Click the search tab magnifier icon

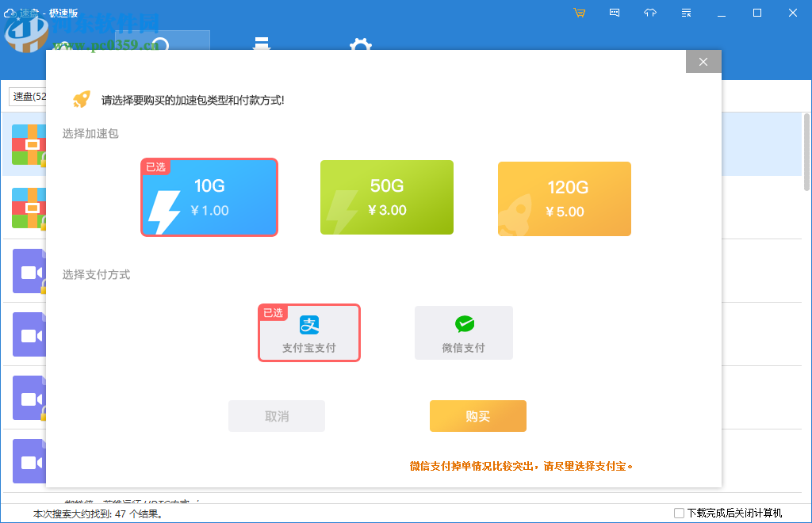tap(160, 44)
